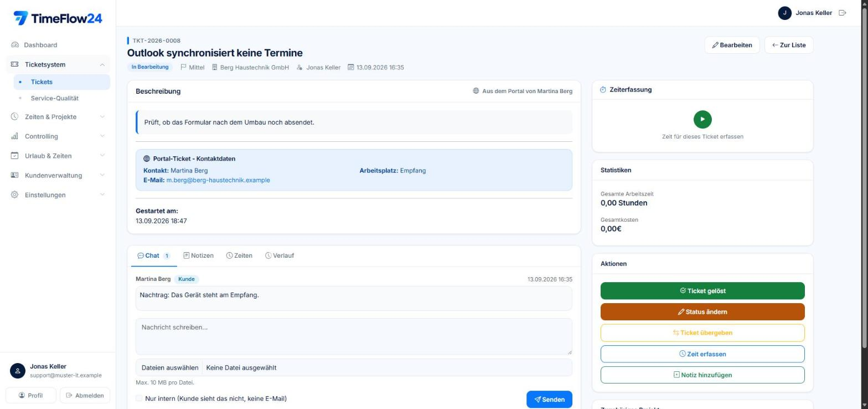Screen dimensions: 868x409
Task: Click the TimeFlow24 logo
Action: point(58,18)
